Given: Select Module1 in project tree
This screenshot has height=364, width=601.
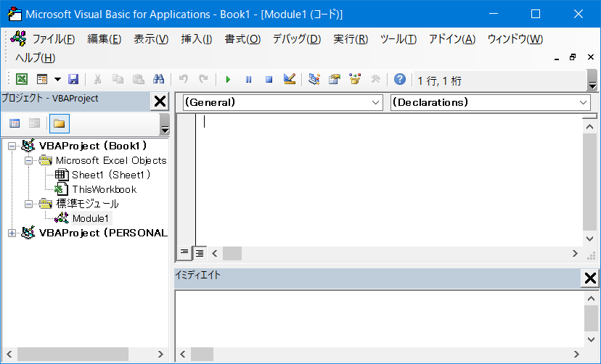Looking at the screenshot, I should click(x=91, y=218).
